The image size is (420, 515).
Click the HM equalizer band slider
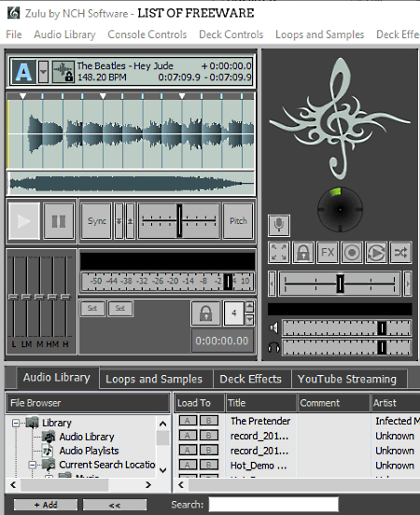52,297
